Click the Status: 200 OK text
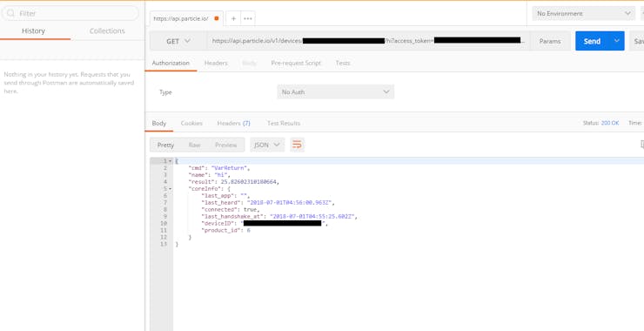Screen dimensions: 644x331 point(600,123)
